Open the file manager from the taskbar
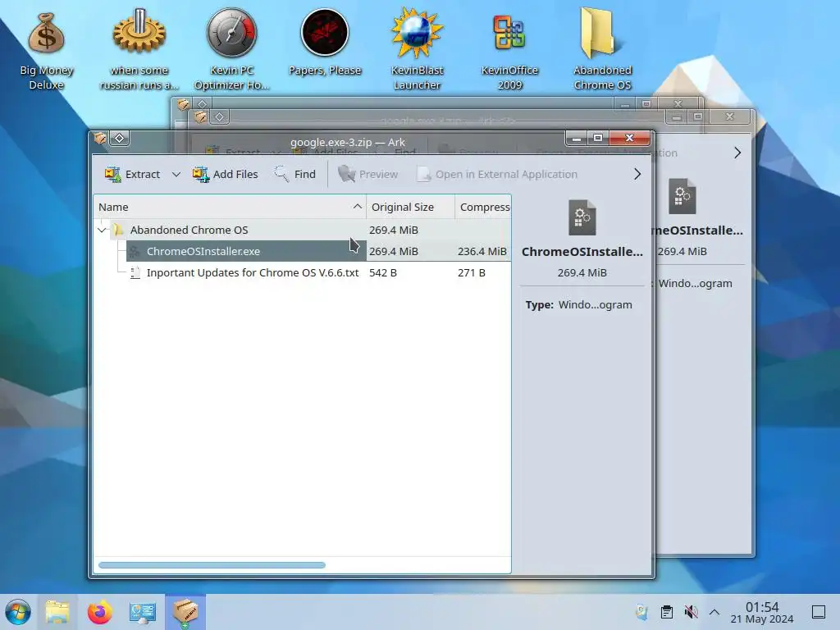The height and width of the screenshot is (630, 840). point(57,612)
